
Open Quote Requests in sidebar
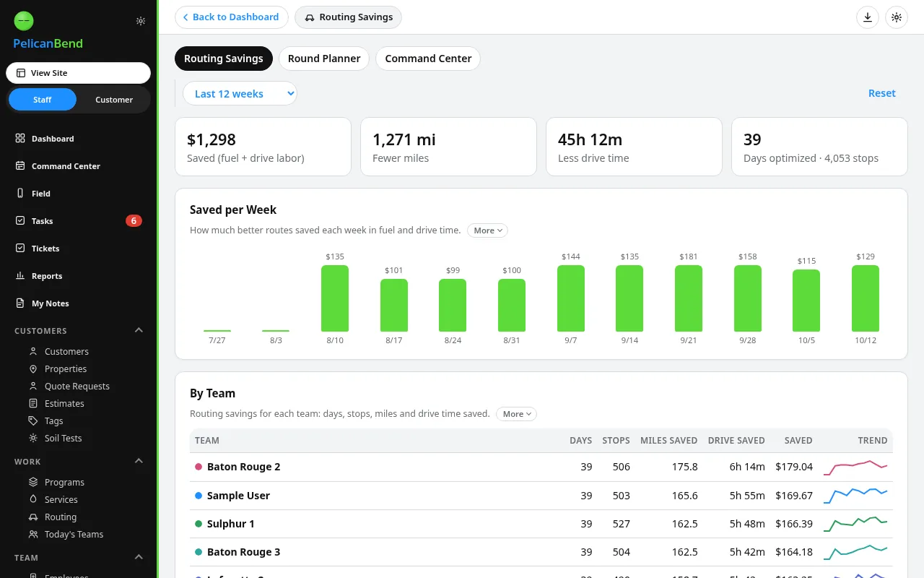coord(77,387)
